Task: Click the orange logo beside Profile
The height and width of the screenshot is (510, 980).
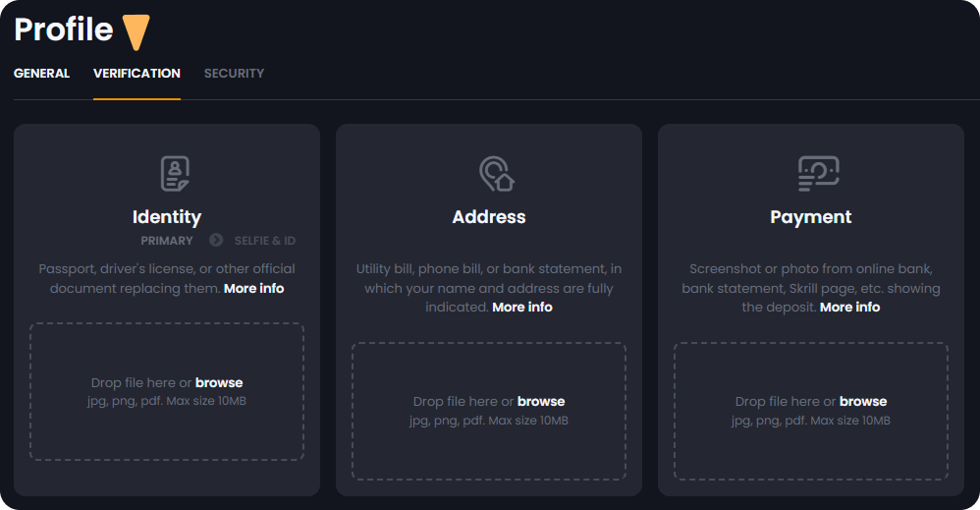Action: click(136, 31)
